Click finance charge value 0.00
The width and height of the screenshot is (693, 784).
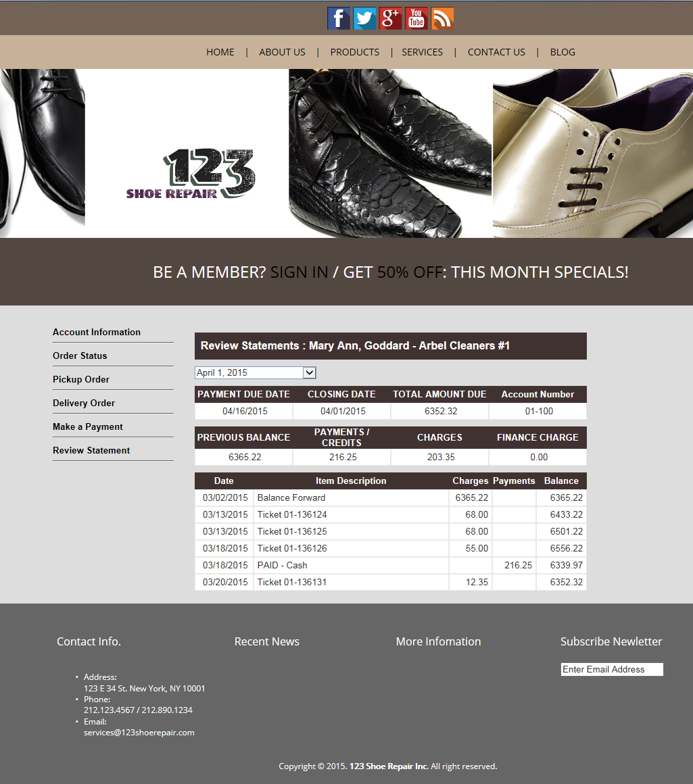539,457
